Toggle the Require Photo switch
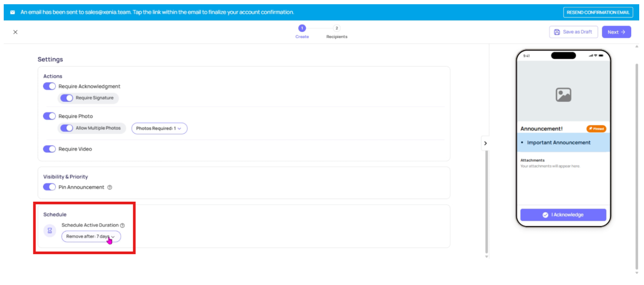 (49, 116)
